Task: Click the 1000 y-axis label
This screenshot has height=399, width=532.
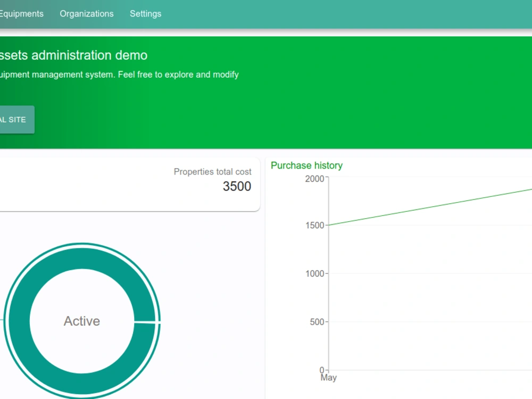Action: click(x=314, y=273)
